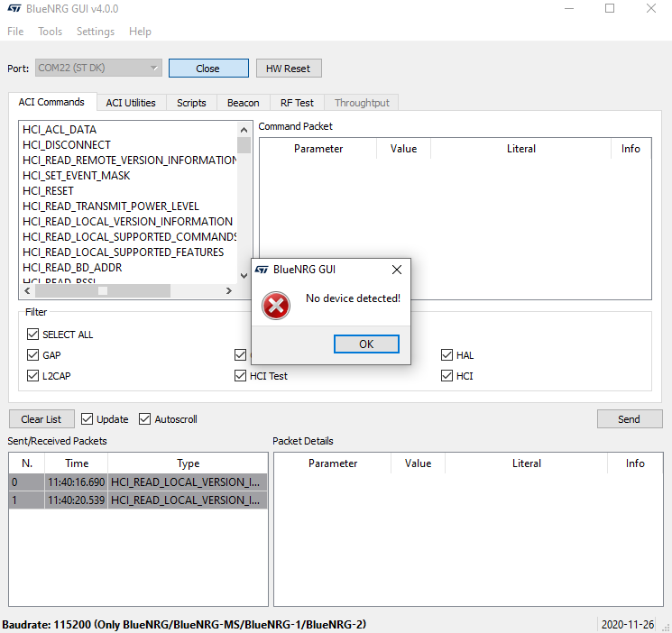This screenshot has width=672, height=633.
Task: Open the Settings menu
Action: pyautogui.click(x=96, y=32)
